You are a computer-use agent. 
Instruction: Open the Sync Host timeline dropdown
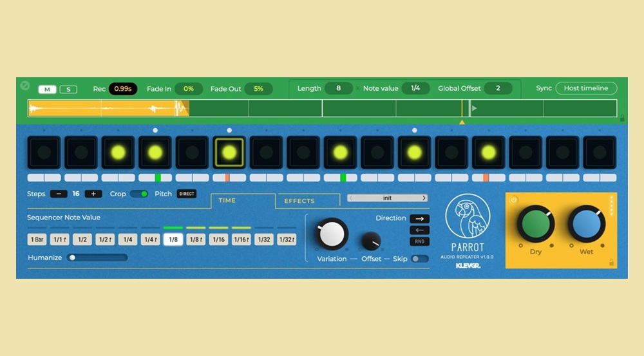[585, 88]
